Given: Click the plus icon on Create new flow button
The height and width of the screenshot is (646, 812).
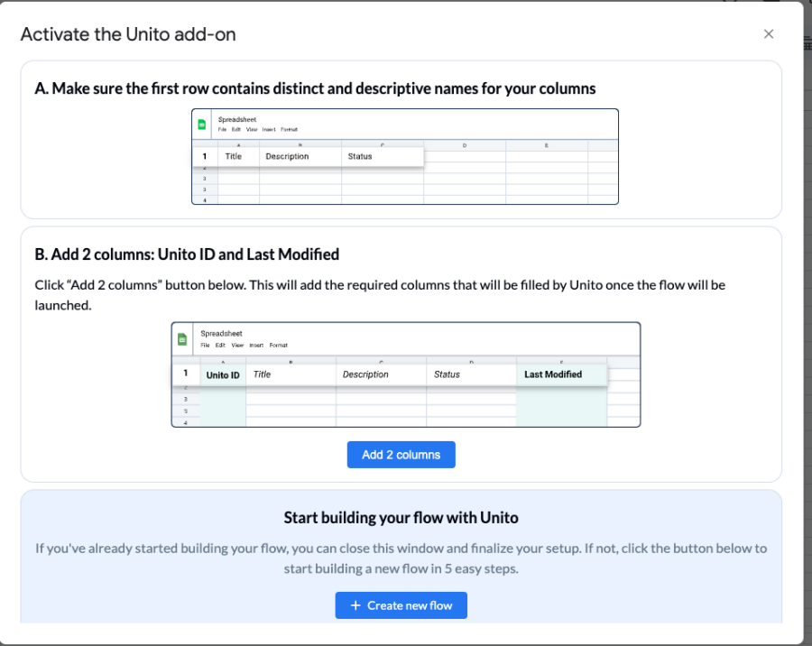Looking at the screenshot, I should click(357, 605).
